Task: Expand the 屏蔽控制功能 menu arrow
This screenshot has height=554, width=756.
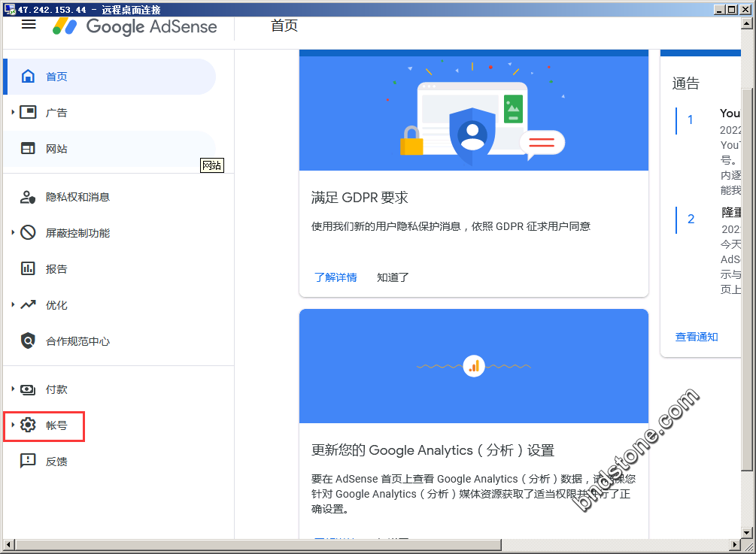Action: click(x=13, y=233)
